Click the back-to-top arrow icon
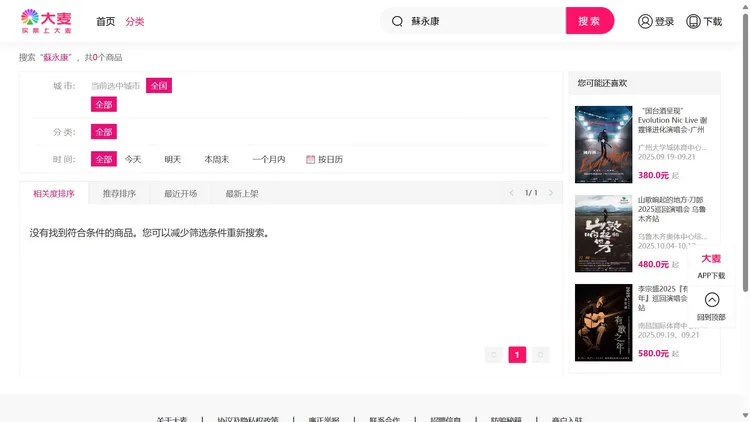750x422 pixels. point(711,300)
